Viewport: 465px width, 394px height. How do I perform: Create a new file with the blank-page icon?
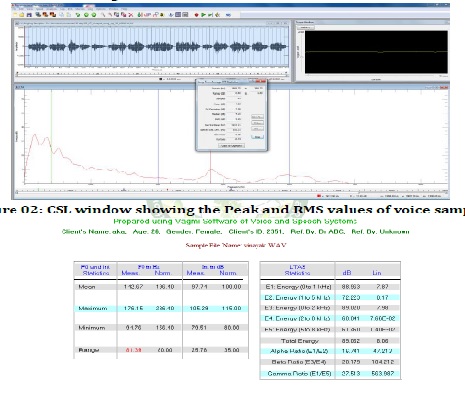pyautogui.click(x=15, y=15)
